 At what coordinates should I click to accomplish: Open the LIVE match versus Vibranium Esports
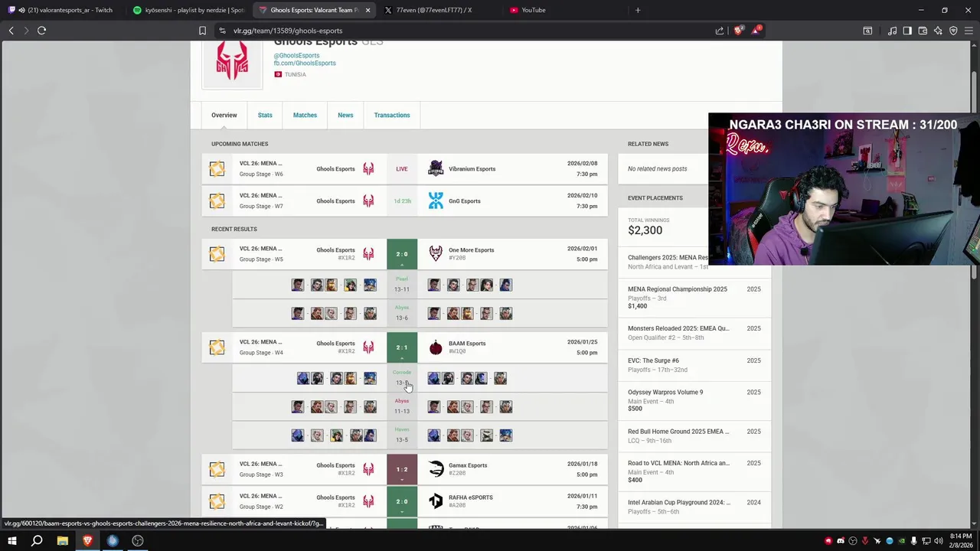click(x=404, y=168)
